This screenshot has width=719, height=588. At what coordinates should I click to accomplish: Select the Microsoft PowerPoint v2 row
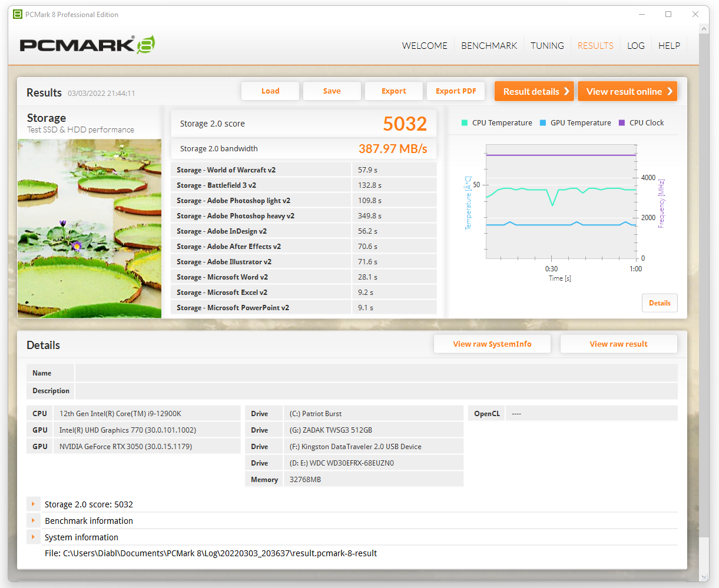click(x=304, y=308)
